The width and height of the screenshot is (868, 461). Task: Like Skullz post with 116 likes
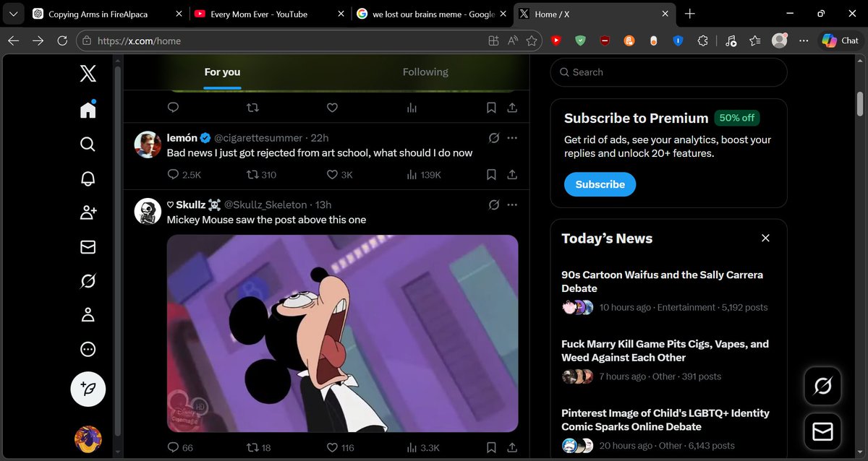(x=340, y=447)
